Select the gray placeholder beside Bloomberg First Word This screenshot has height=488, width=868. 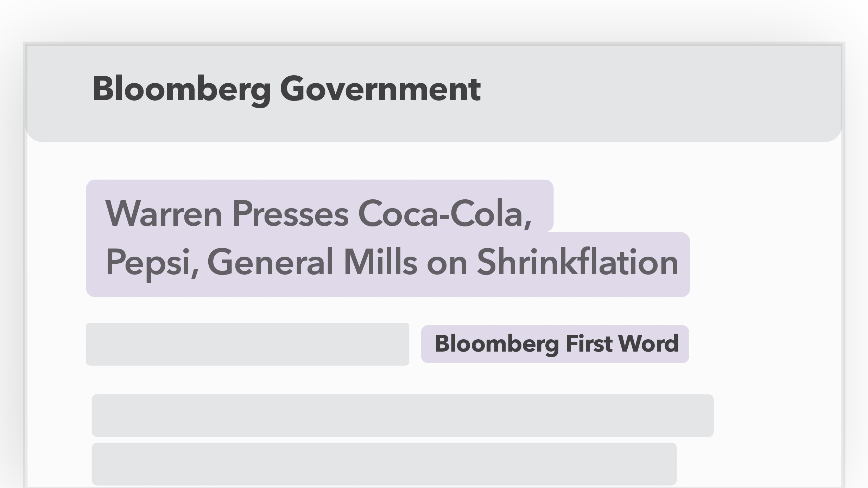coord(247,344)
